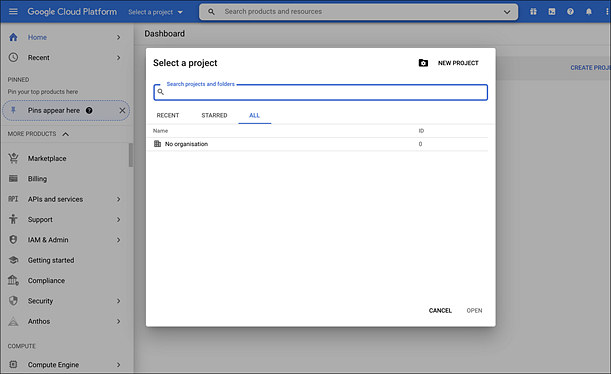Click the New Project button
The height and width of the screenshot is (374, 611).
[458, 63]
